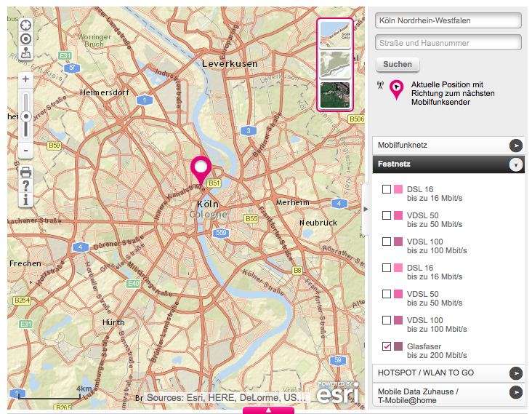
Task: Click the Heimersdorf label on map
Action: pyautogui.click(x=105, y=92)
